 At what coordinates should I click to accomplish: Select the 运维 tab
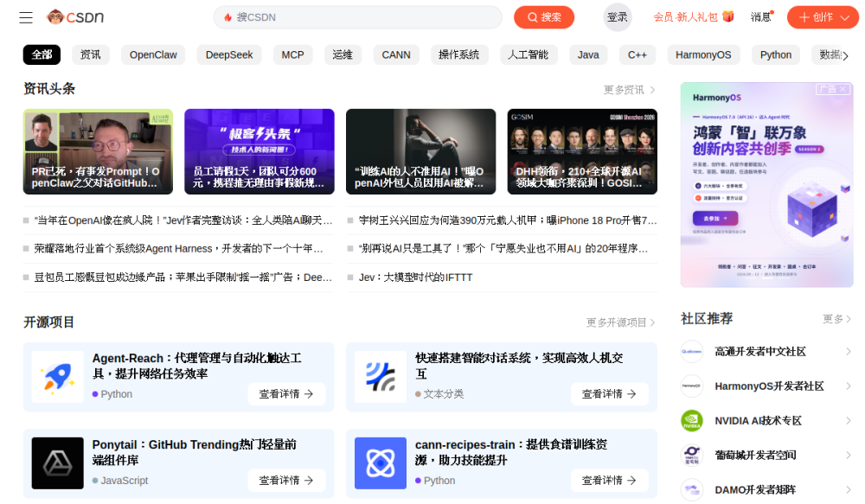tap(343, 54)
